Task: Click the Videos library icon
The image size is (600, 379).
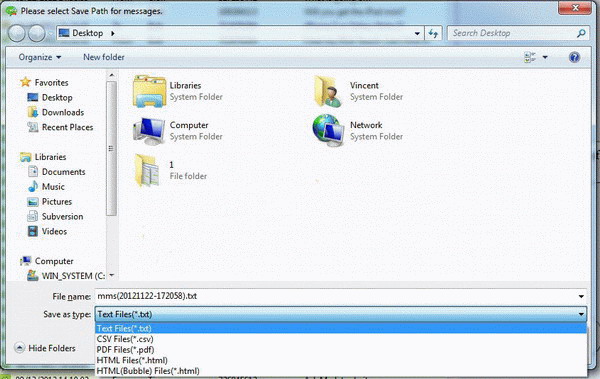Action: (x=33, y=231)
